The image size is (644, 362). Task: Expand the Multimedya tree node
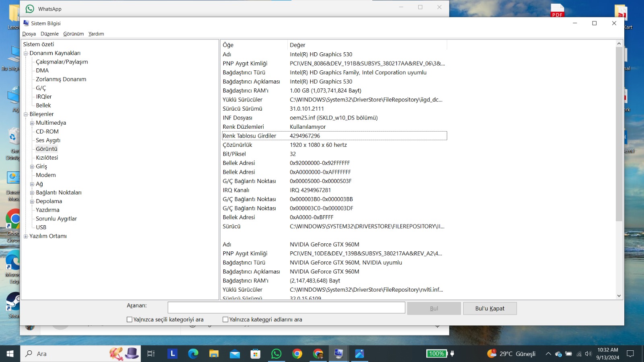32,123
